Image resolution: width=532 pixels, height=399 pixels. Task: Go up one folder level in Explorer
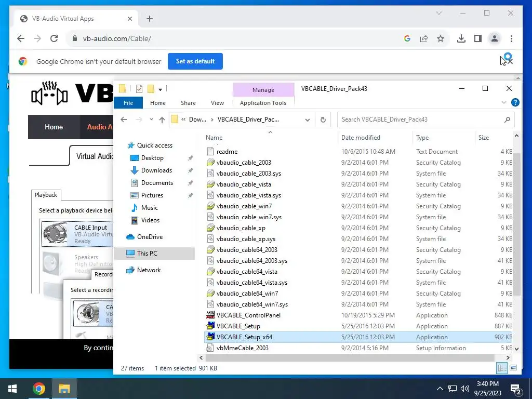[x=162, y=119]
